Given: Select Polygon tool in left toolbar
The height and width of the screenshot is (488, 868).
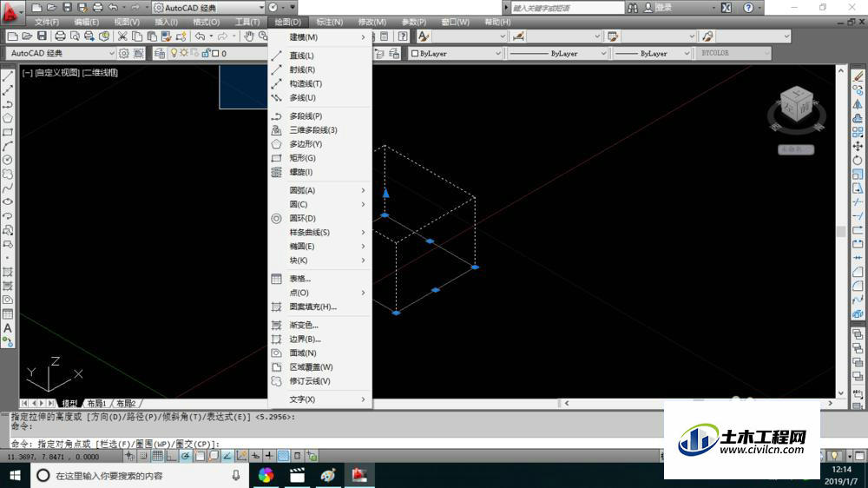Looking at the screenshot, I should [x=8, y=118].
